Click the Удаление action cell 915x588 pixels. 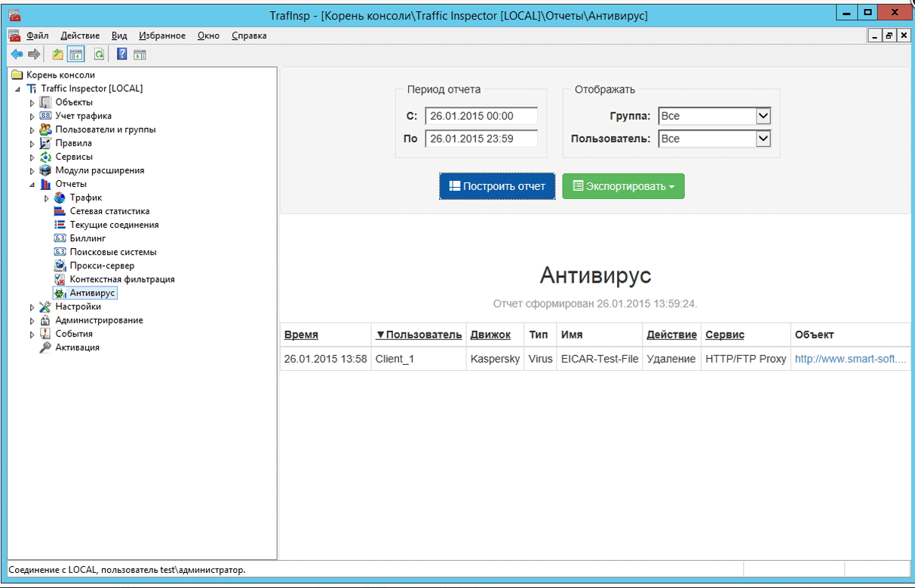tap(671, 359)
